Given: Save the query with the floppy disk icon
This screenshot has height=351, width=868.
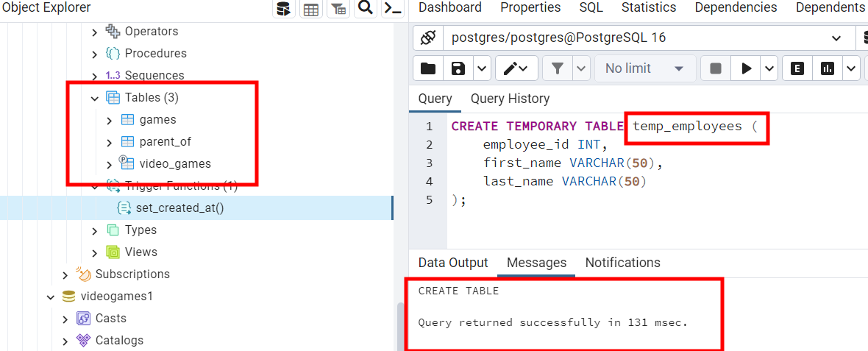Looking at the screenshot, I should [458, 68].
